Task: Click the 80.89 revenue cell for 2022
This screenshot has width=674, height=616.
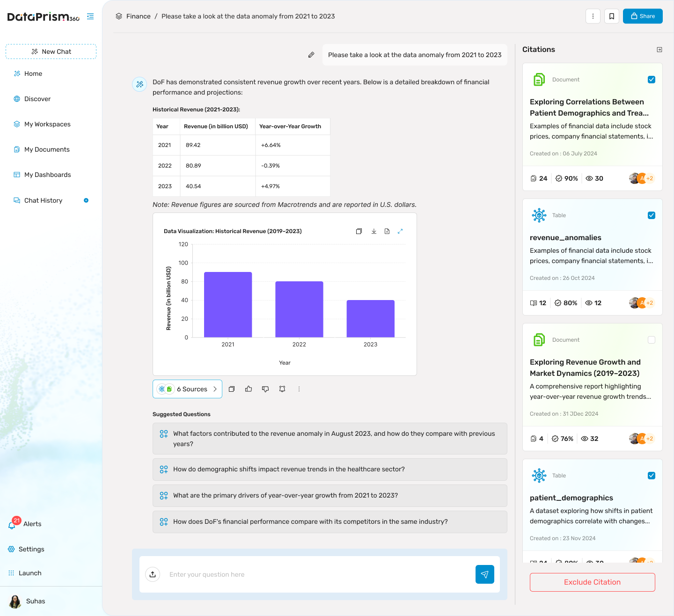Action: tap(218, 166)
